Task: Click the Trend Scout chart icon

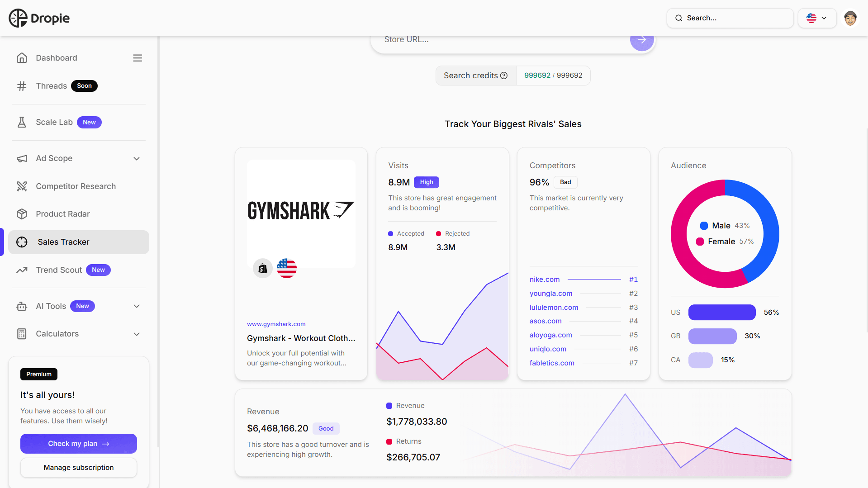Action: tap(22, 270)
